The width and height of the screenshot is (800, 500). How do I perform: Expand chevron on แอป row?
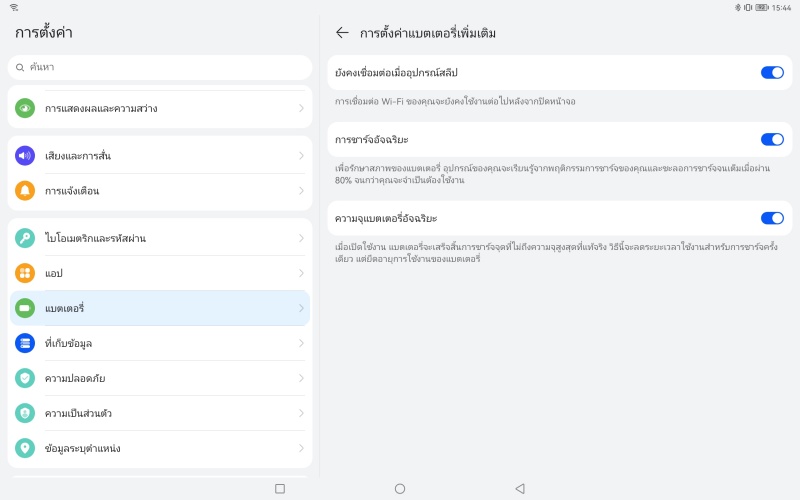(x=301, y=273)
